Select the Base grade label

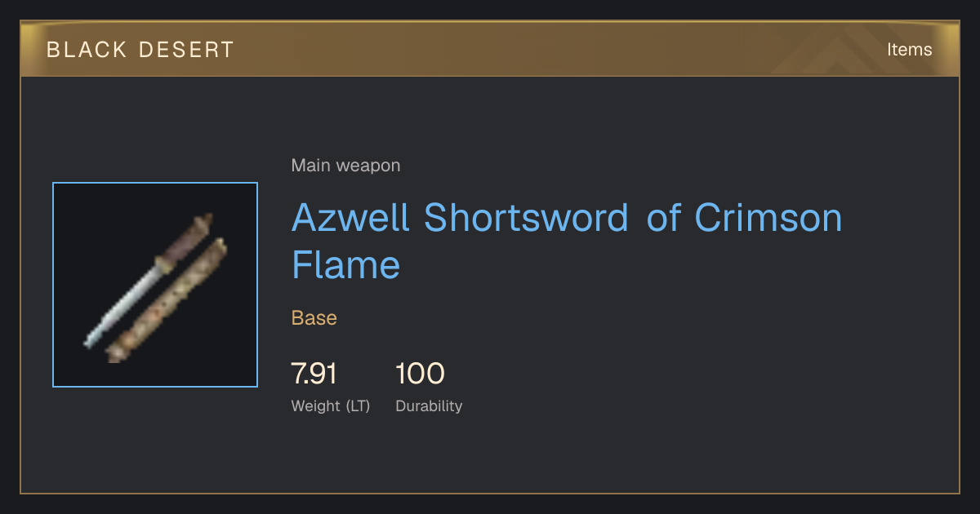click(314, 317)
